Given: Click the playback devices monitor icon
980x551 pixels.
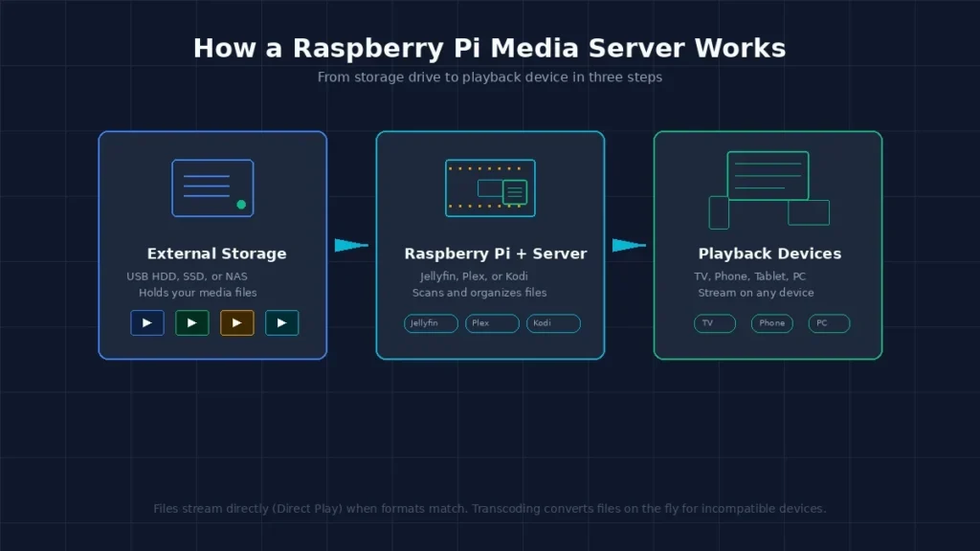Looking at the screenshot, I should pos(768,176).
